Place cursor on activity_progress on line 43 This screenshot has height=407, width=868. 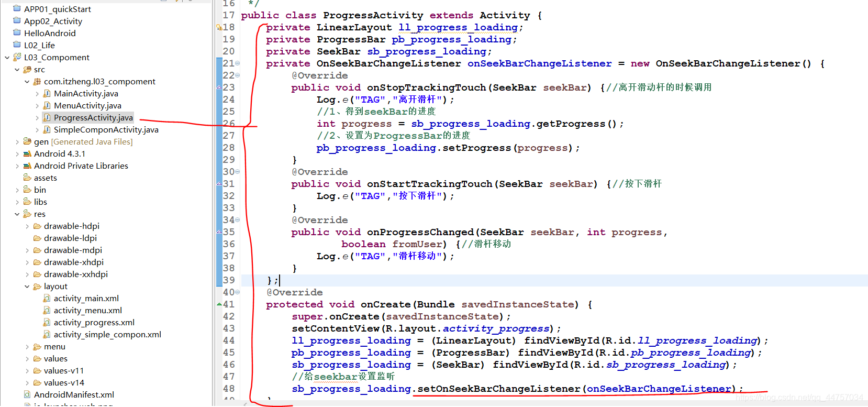[x=496, y=328]
